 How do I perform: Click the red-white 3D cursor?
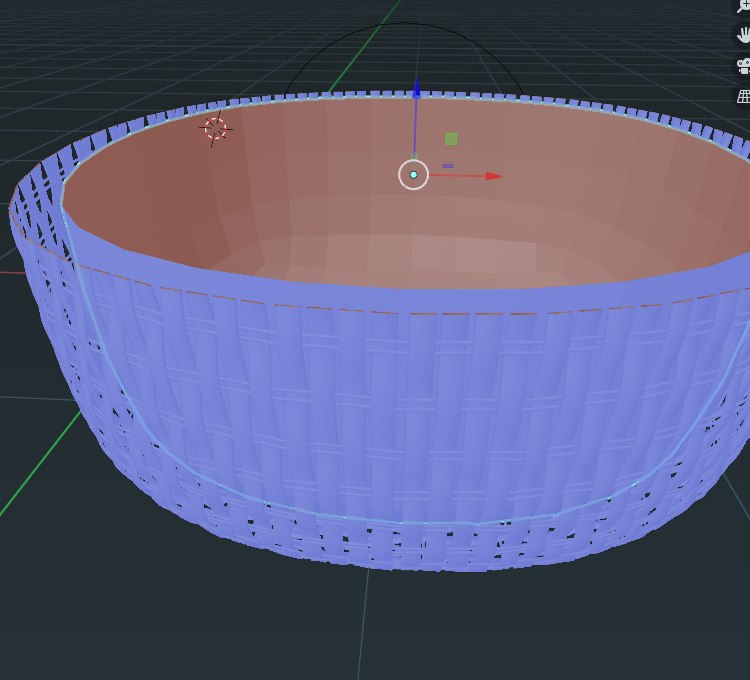[x=215, y=129]
